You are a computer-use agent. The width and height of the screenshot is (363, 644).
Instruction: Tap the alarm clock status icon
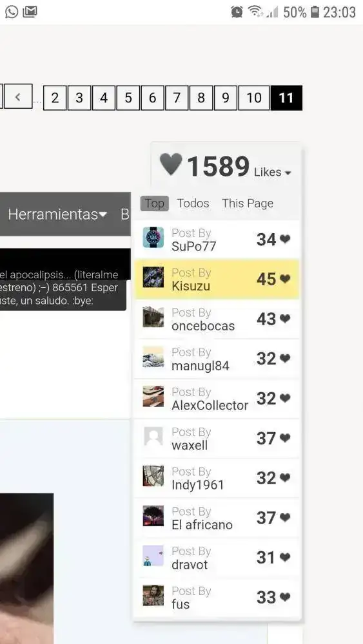click(237, 12)
